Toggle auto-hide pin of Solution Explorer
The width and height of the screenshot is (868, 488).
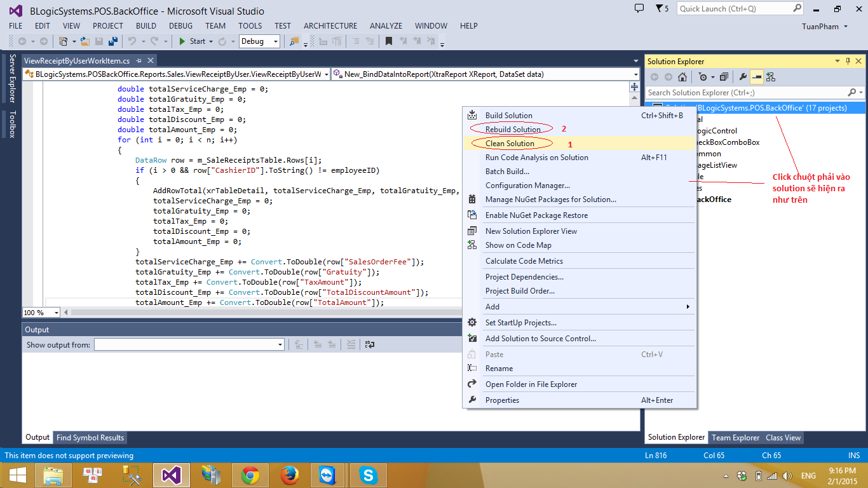pyautogui.click(x=848, y=61)
